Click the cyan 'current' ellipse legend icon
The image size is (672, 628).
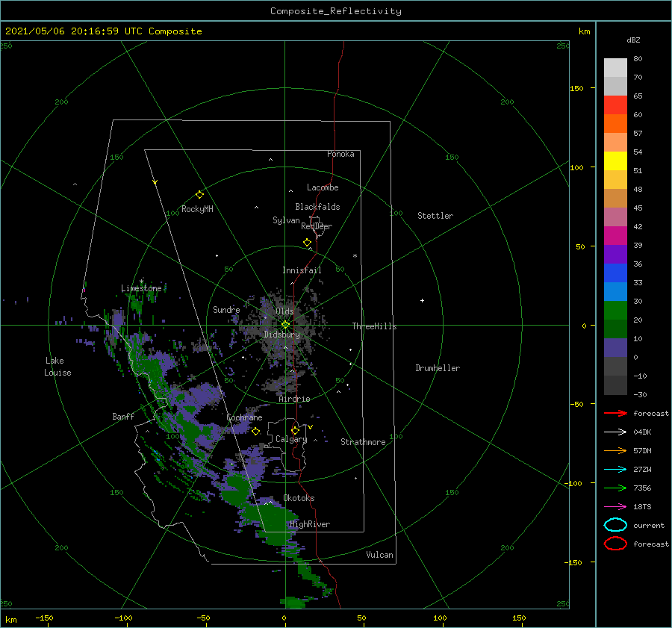pos(615,525)
